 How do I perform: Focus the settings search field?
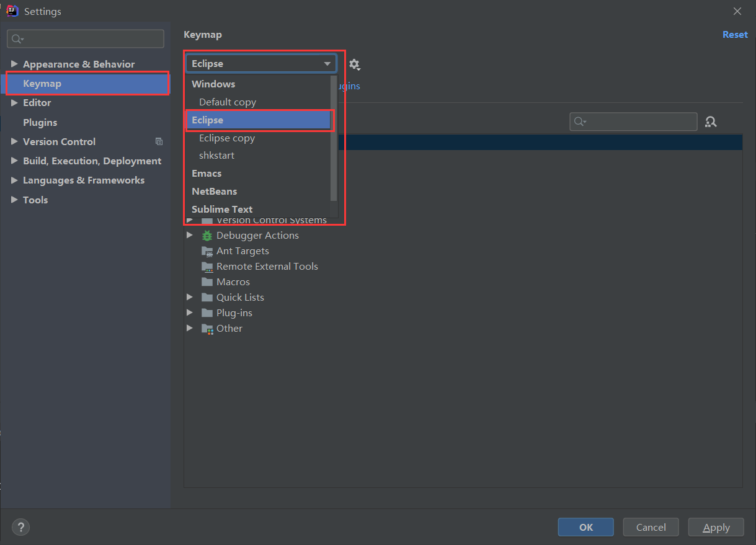tap(86, 38)
